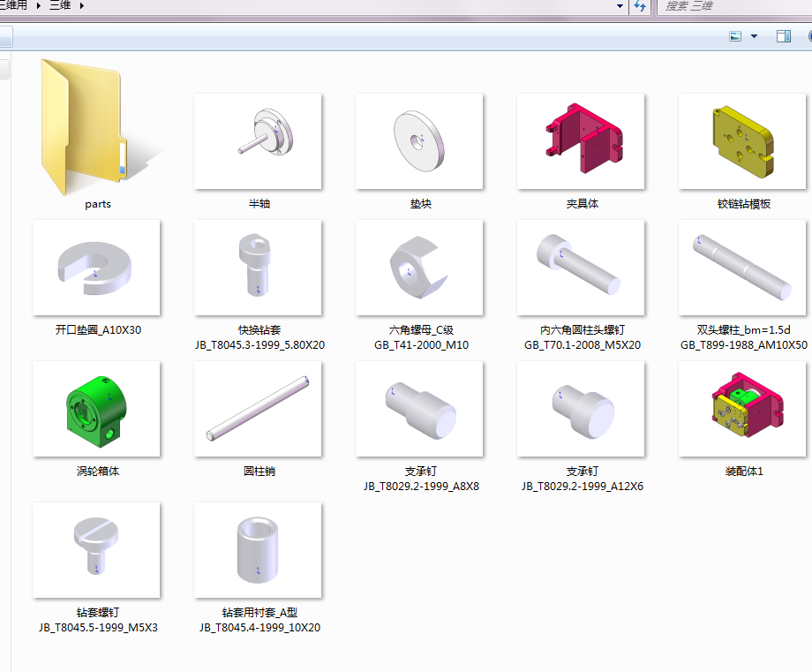Screen dimensions: 812x672
Task: Click the parts folder name label
Action: coord(98,204)
